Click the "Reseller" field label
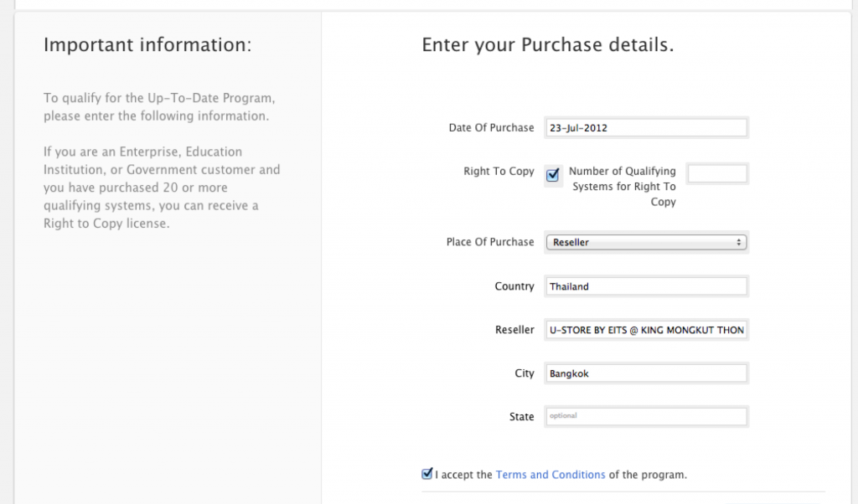 [514, 330]
